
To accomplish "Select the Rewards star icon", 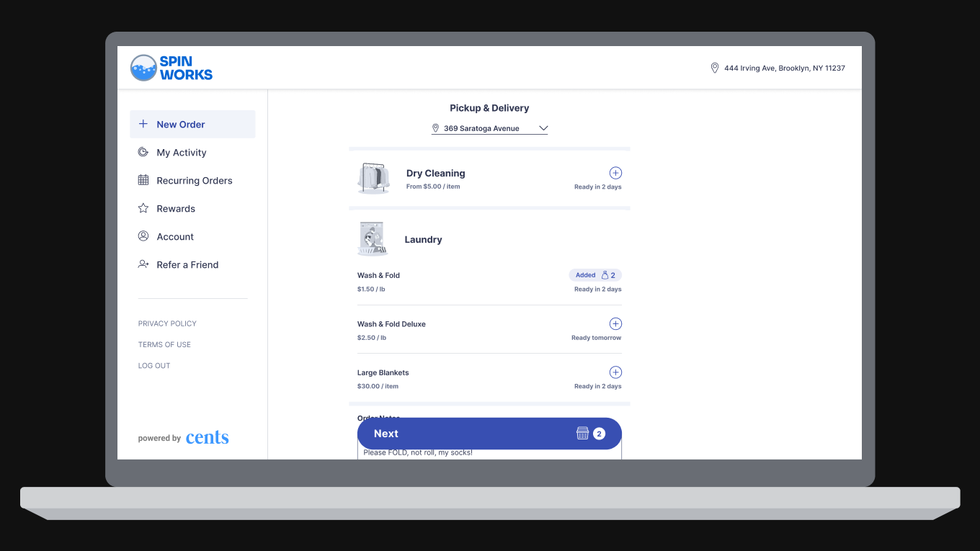I will tap(143, 208).
